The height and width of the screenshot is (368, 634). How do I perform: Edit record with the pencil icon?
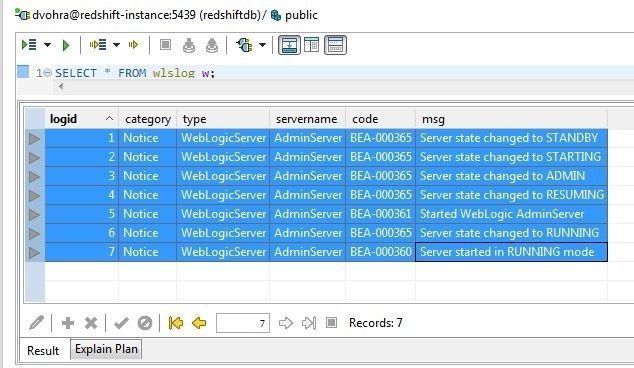coord(36,323)
